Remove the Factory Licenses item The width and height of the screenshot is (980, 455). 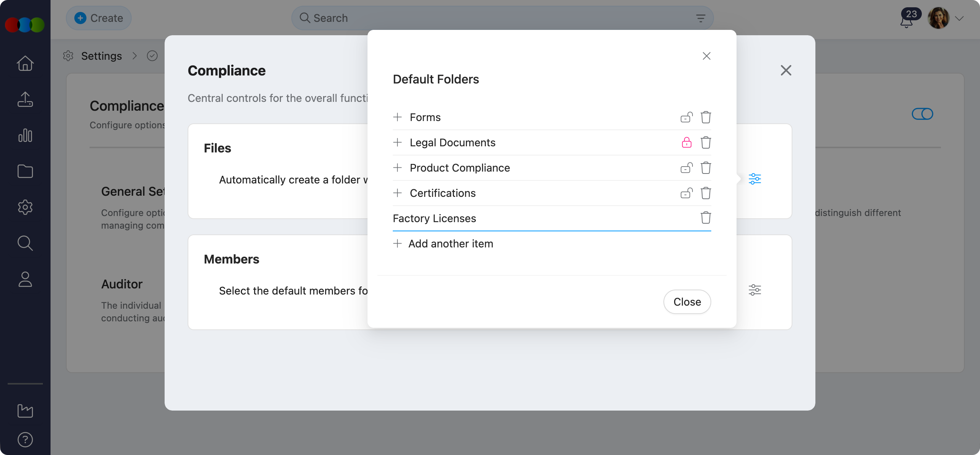coord(706,218)
